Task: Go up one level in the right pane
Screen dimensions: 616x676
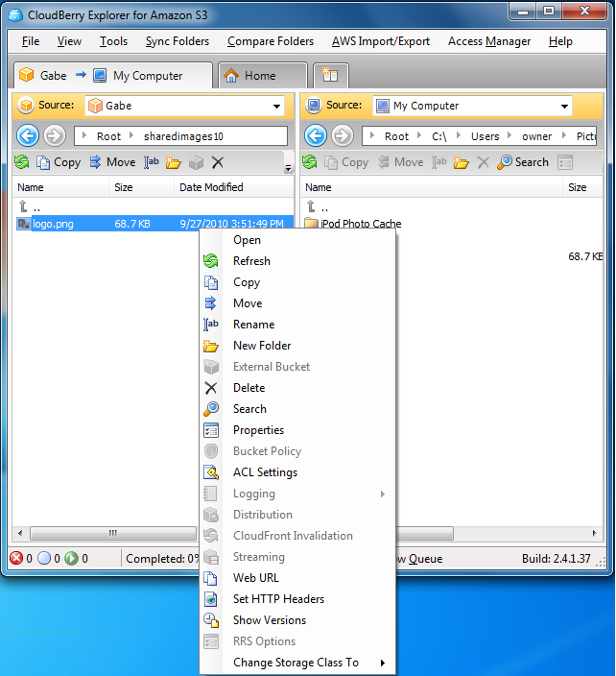Action: [317, 207]
